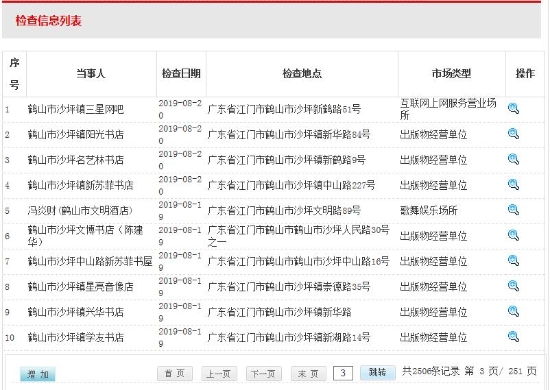550x390 pixels.
Task: Click magnifier icon for 新苏菲书店 row 4
Action: click(x=513, y=184)
